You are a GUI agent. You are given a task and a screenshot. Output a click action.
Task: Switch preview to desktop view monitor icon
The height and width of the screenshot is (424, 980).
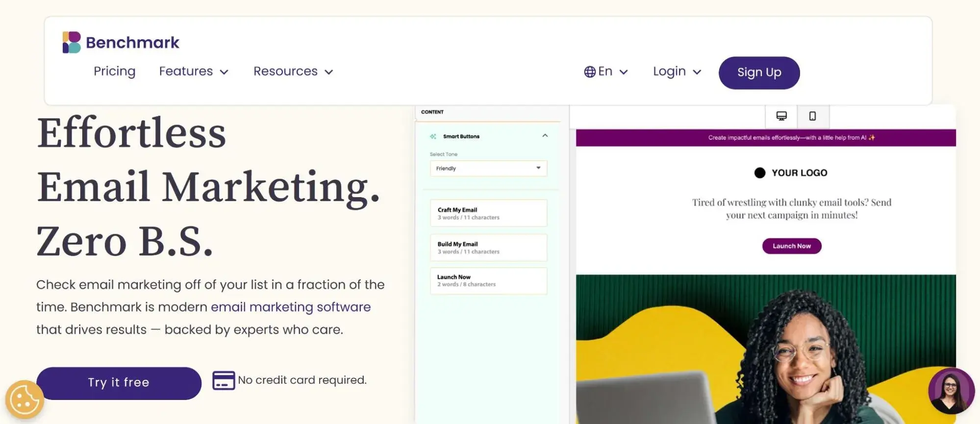point(780,116)
